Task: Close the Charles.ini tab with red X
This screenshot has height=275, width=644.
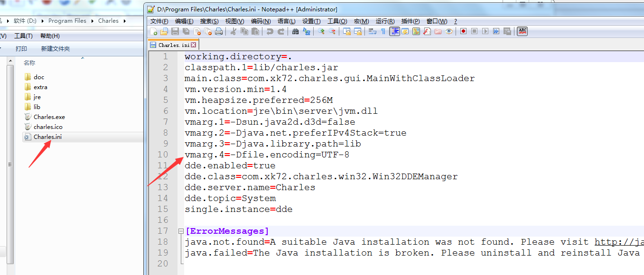Action: (x=194, y=45)
